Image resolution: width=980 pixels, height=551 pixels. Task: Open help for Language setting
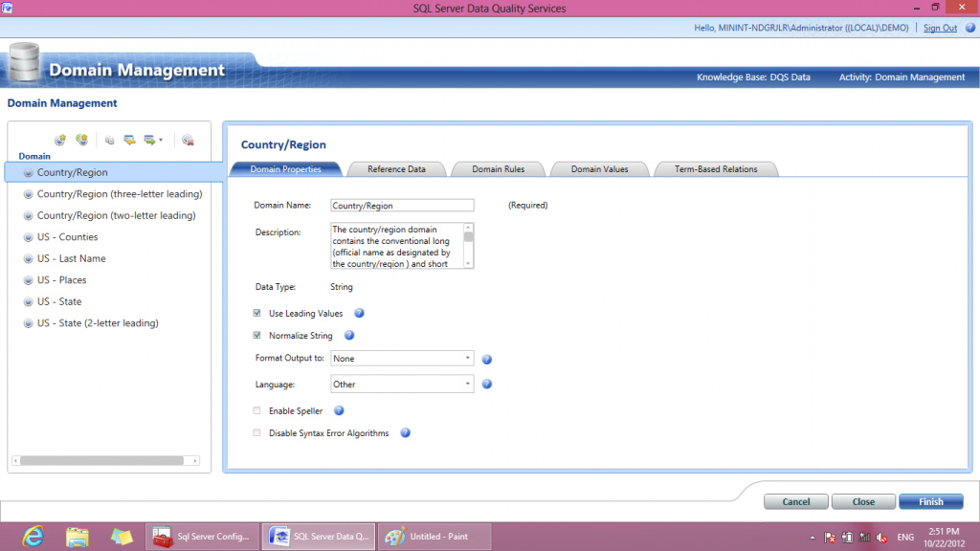[487, 385]
